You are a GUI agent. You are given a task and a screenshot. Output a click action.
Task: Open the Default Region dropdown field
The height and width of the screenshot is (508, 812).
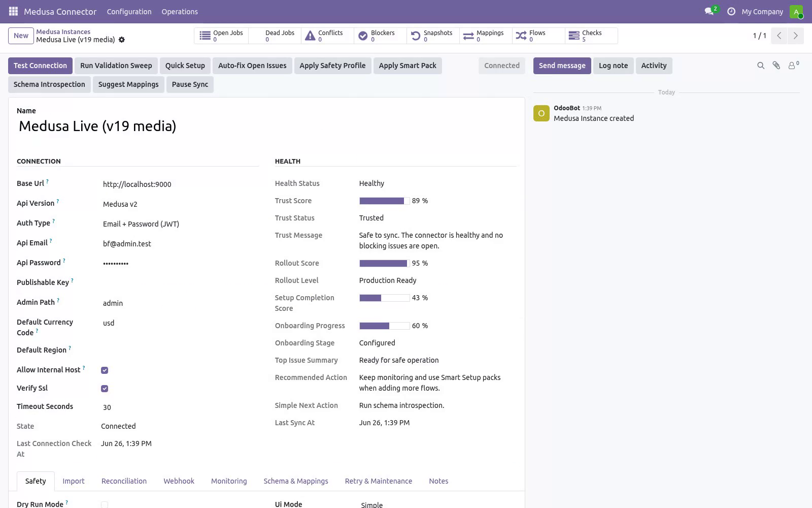(180, 351)
